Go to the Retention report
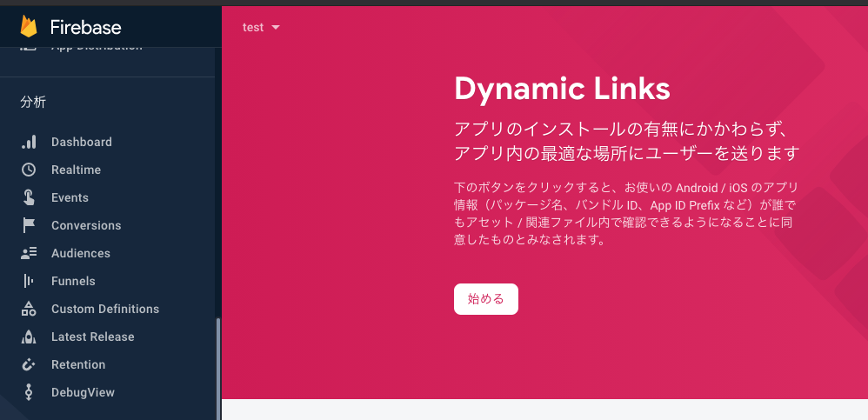Viewport: 868px width, 420px height. pyautogui.click(x=78, y=364)
